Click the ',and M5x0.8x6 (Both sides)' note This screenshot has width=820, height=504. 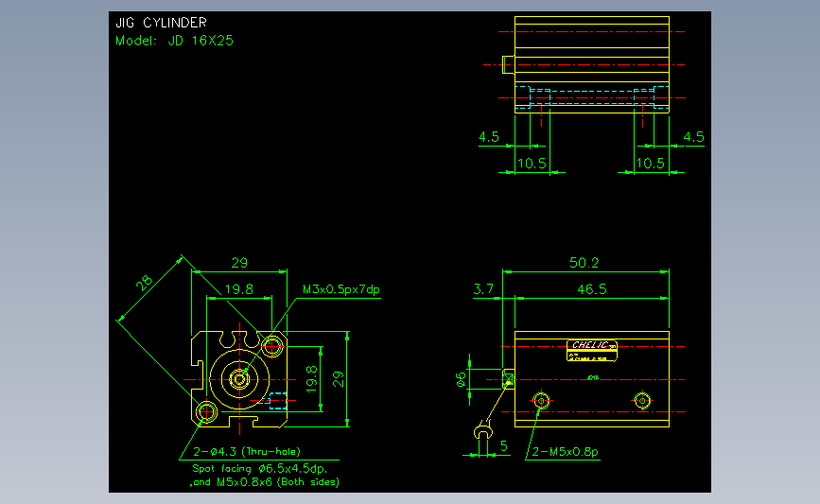[264, 482]
